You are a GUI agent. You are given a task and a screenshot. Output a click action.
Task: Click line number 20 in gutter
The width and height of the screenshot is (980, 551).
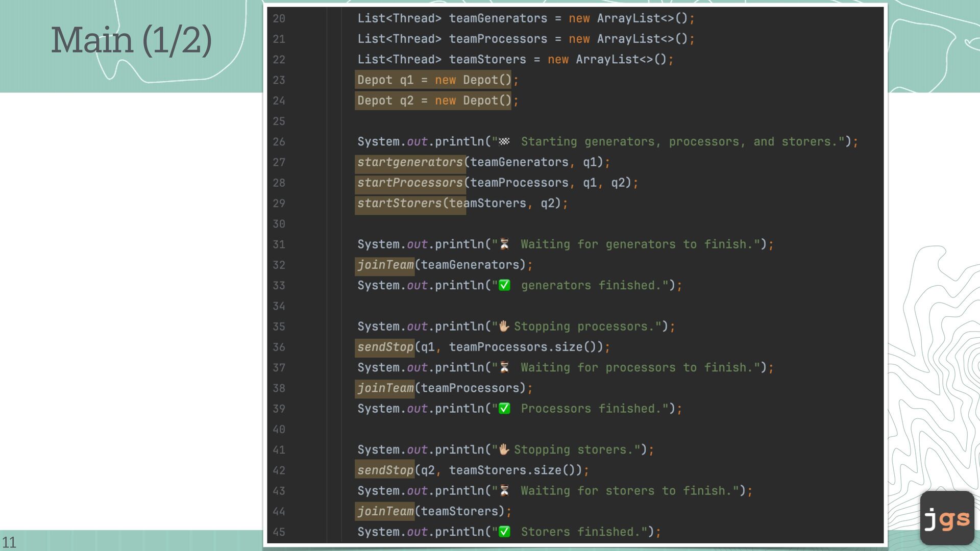(x=279, y=19)
